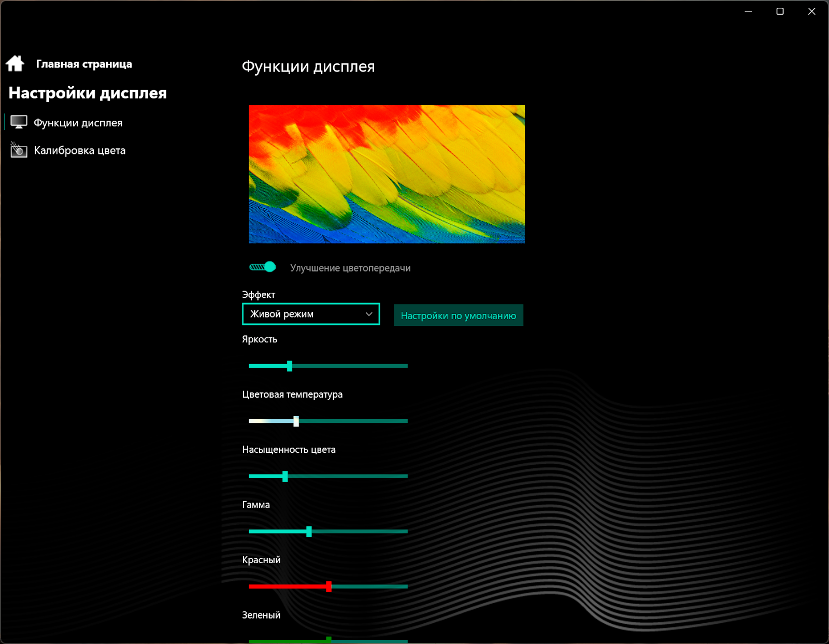Click the chevron arrow in Эффект combo box
Screen dimensions: 829x644
click(x=369, y=314)
